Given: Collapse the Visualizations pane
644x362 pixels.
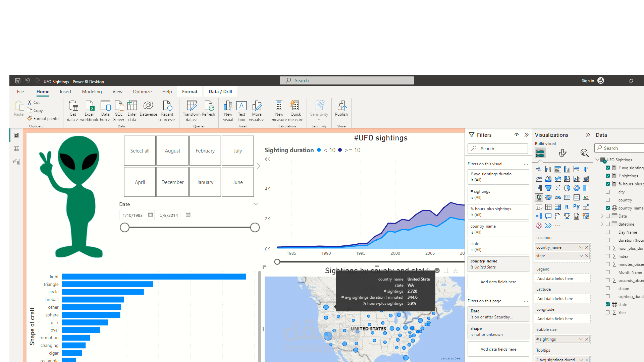Looking at the screenshot, I should pyautogui.click(x=588, y=135).
